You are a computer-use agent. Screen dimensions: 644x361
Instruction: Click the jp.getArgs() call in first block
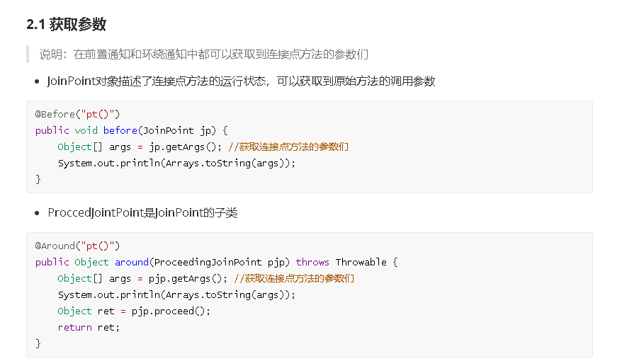[x=185, y=147]
